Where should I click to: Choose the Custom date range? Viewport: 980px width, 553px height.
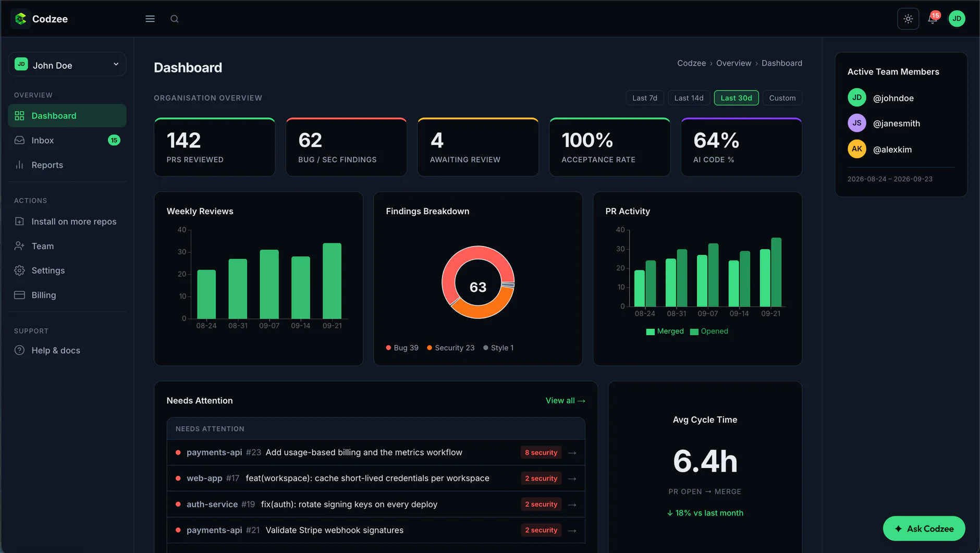click(x=782, y=98)
